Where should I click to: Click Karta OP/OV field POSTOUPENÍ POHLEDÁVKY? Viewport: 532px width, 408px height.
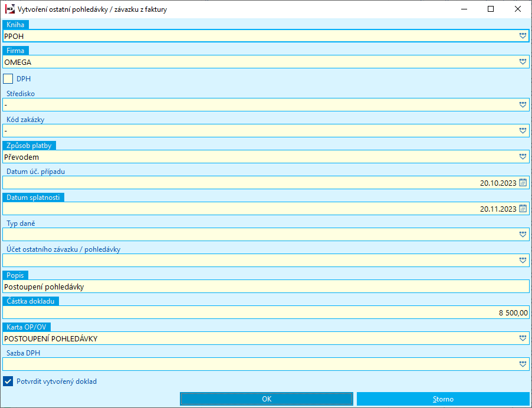pyautogui.click(x=265, y=338)
